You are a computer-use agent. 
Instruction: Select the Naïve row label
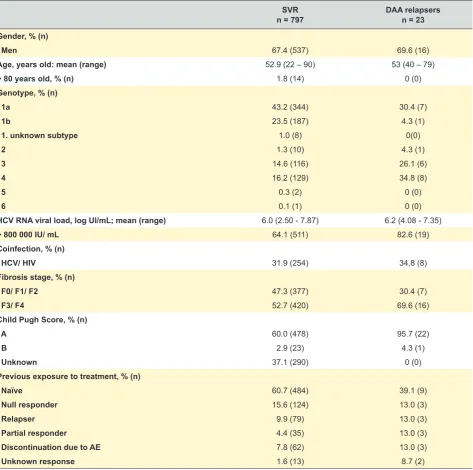(x=12, y=391)
